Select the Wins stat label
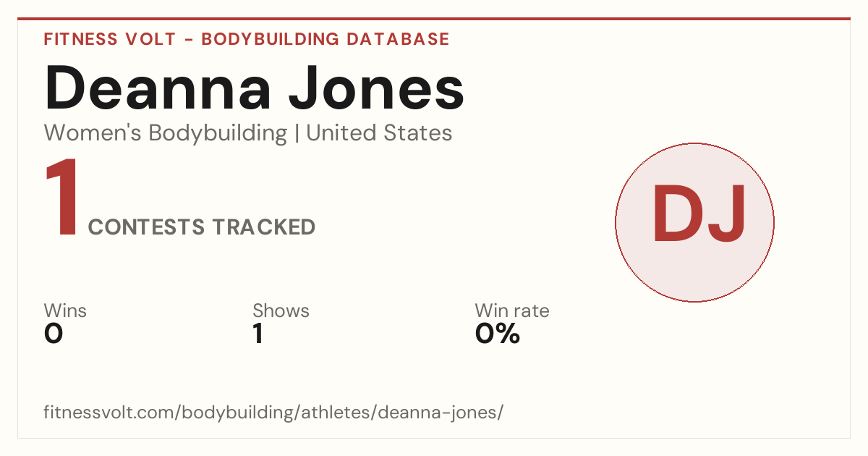The image size is (868, 456). pyautogui.click(x=65, y=311)
